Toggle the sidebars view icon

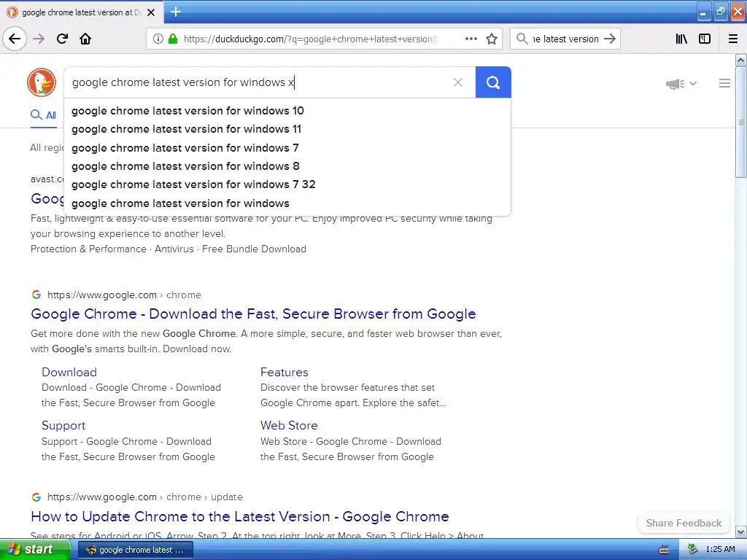(705, 39)
